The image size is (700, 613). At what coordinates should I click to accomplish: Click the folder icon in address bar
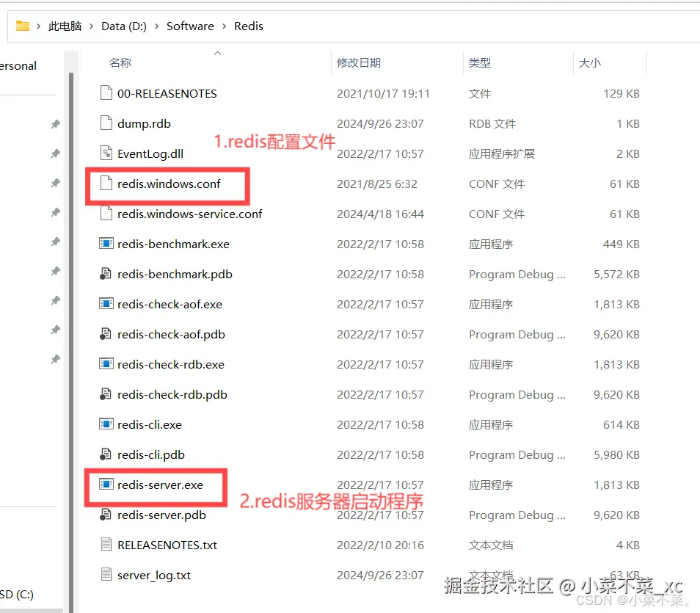[x=22, y=26]
